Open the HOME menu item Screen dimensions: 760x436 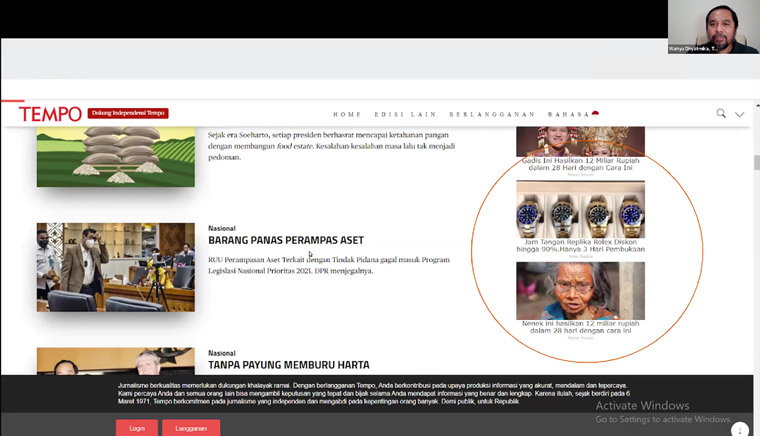347,114
